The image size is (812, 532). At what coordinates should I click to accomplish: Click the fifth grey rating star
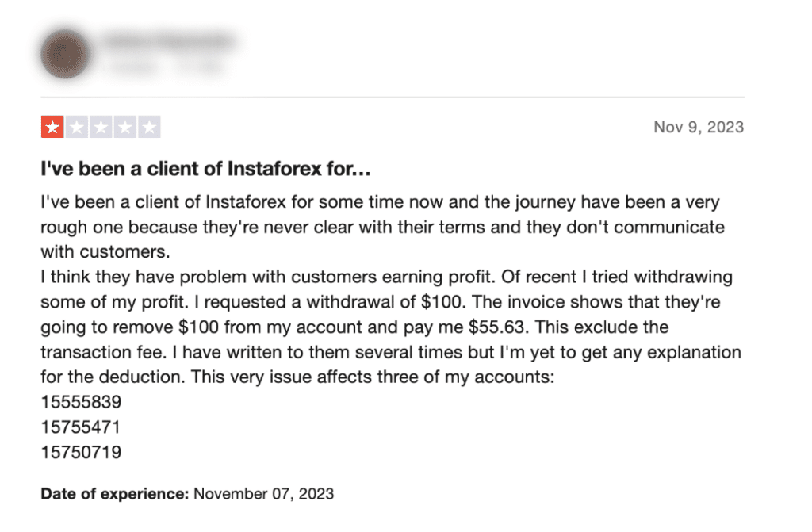coord(150,128)
